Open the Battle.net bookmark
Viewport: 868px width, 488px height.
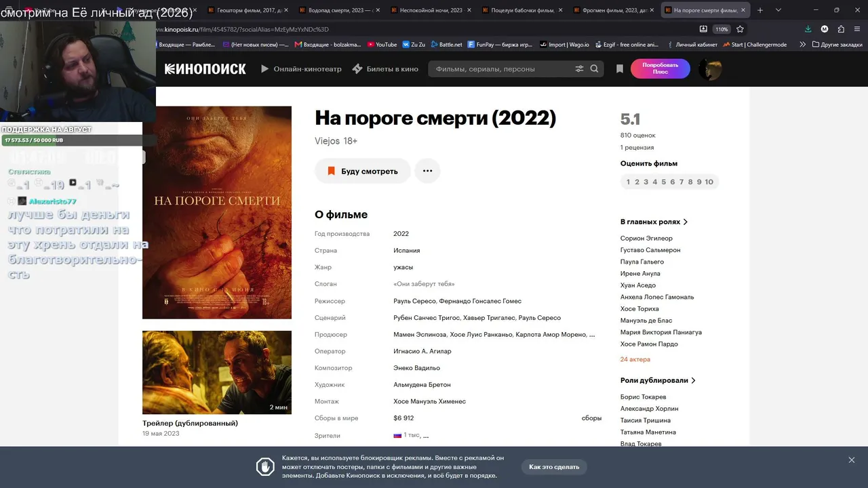coord(446,45)
